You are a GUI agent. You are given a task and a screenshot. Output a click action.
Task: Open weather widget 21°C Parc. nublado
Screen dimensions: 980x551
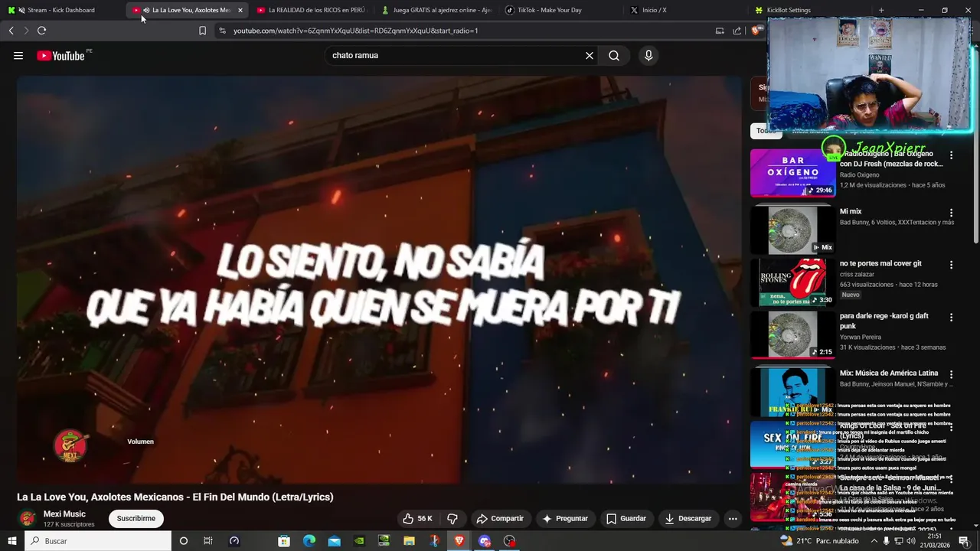coord(819,541)
